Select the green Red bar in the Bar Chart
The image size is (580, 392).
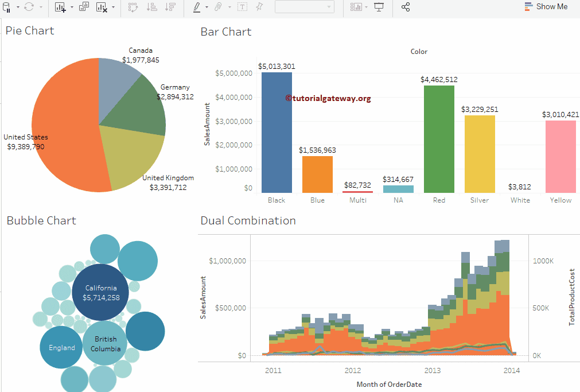tap(439, 139)
